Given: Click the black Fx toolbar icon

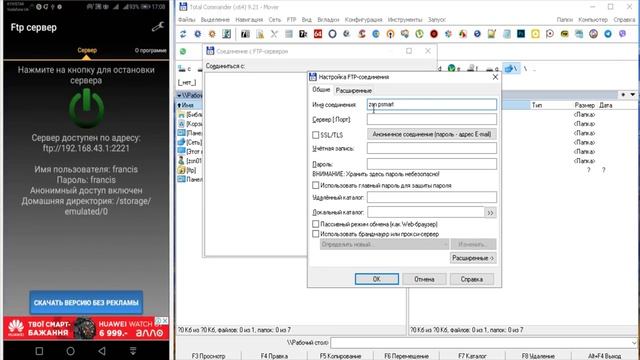Looking at the screenshot, I should pos(303,34).
